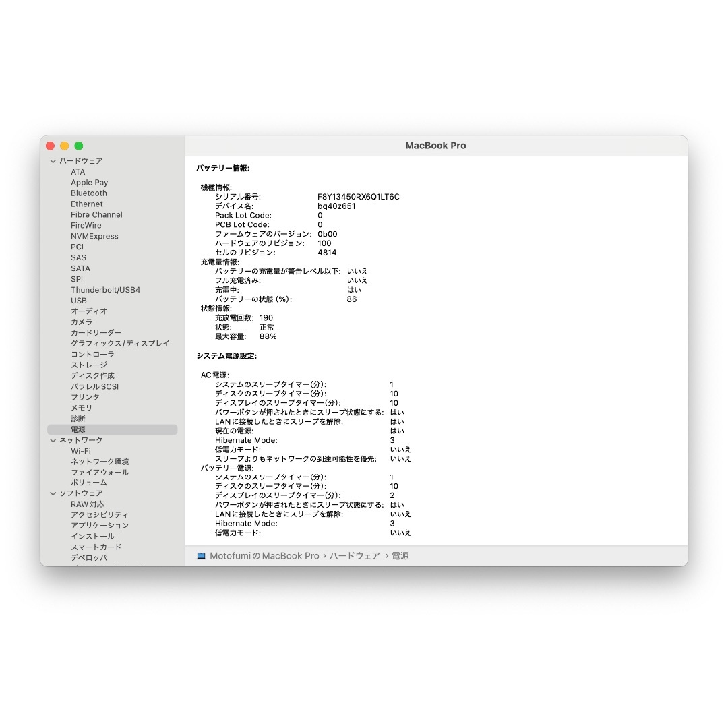Screen dimensions: 728x728
Task: Select RAW 対応 under ソフトウェア
Action: click(87, 504)
